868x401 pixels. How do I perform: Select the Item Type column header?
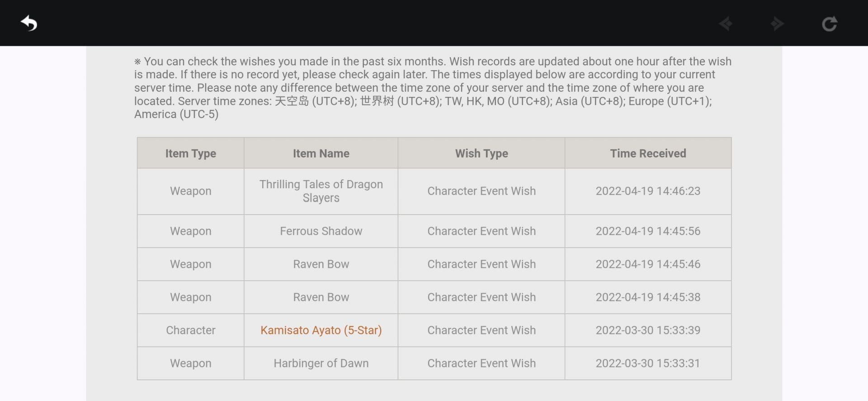coord(190,153)
